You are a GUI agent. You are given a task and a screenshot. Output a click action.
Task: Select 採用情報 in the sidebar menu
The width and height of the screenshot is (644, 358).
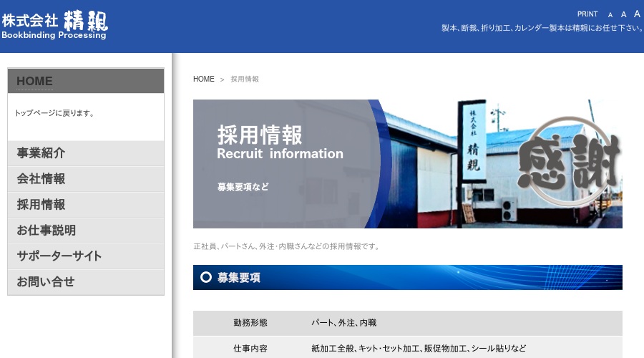(x=42, y=205)
